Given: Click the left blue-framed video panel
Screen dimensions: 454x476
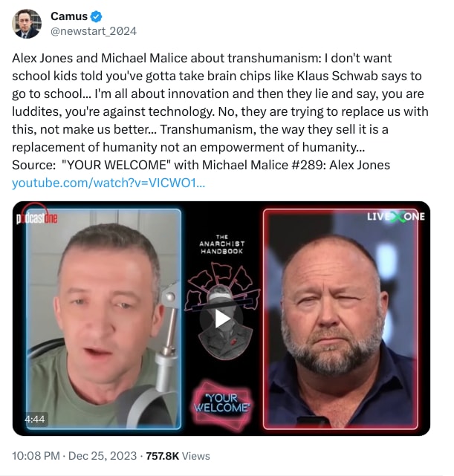Looking at the screenshot, I should [x=103, y=319].
